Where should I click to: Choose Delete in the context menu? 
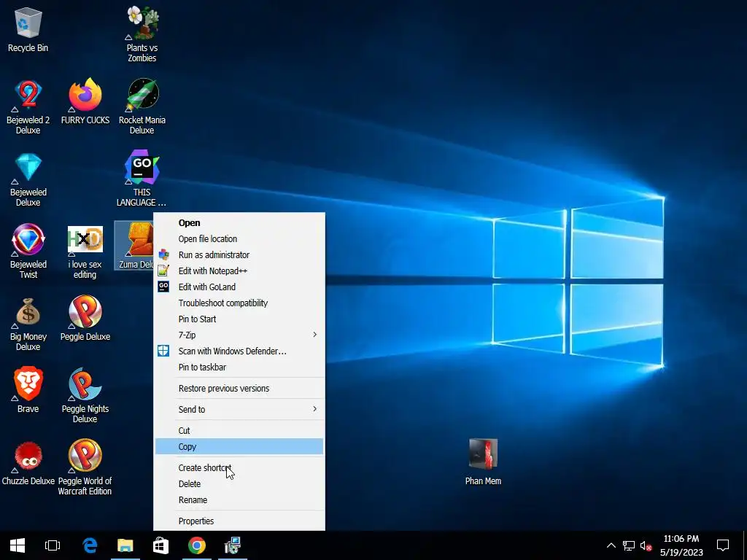[239, 484]
